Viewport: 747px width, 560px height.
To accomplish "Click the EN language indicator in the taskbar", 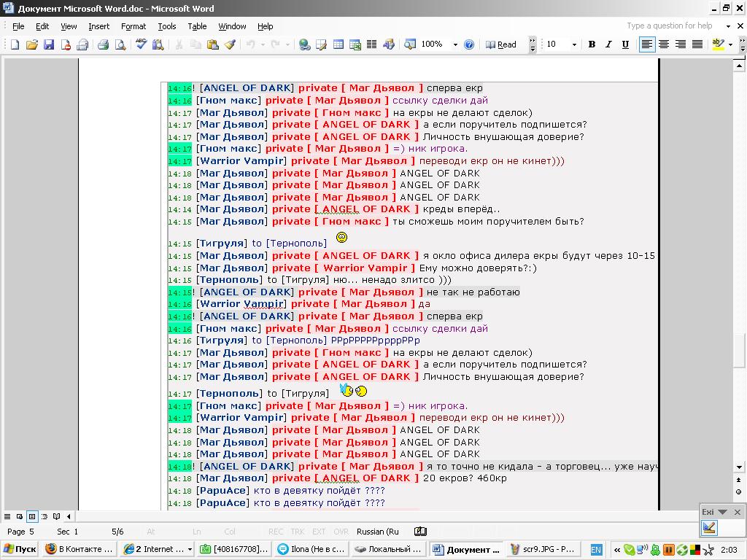I will click(595, 550).
